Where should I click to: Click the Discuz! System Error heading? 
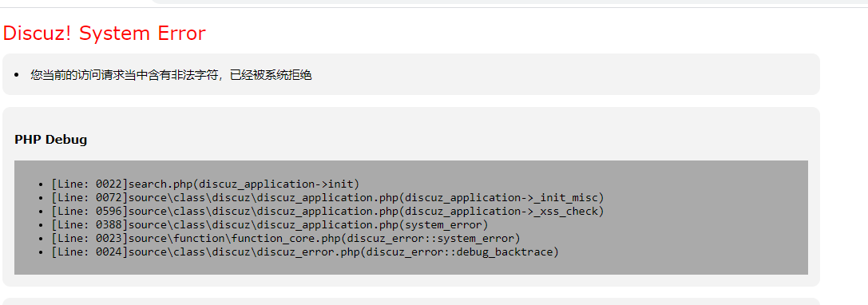tap(104, 34)
